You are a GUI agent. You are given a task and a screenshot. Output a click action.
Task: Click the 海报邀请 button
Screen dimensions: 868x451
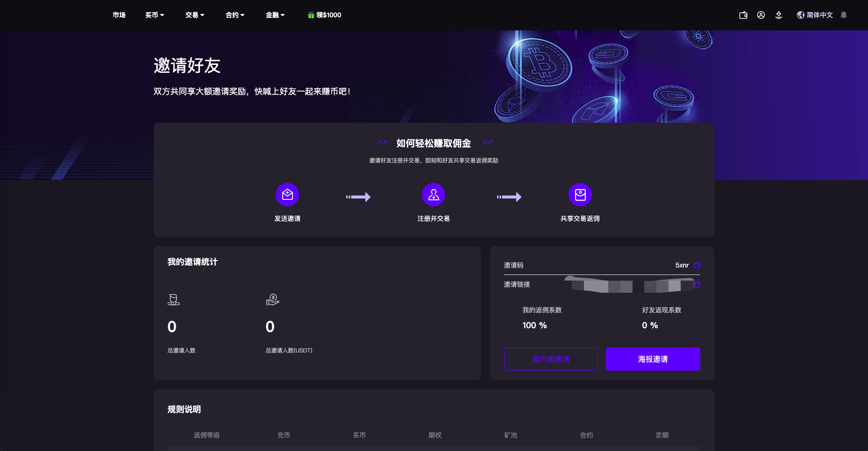[x=653, y=359]
